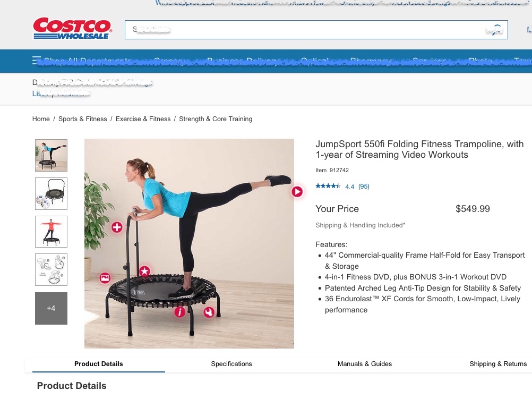Image resolution: width=532 pixels, height=407 pixels.
Task: Click the red info hotspot icon
Action: (x=180, y=311)
